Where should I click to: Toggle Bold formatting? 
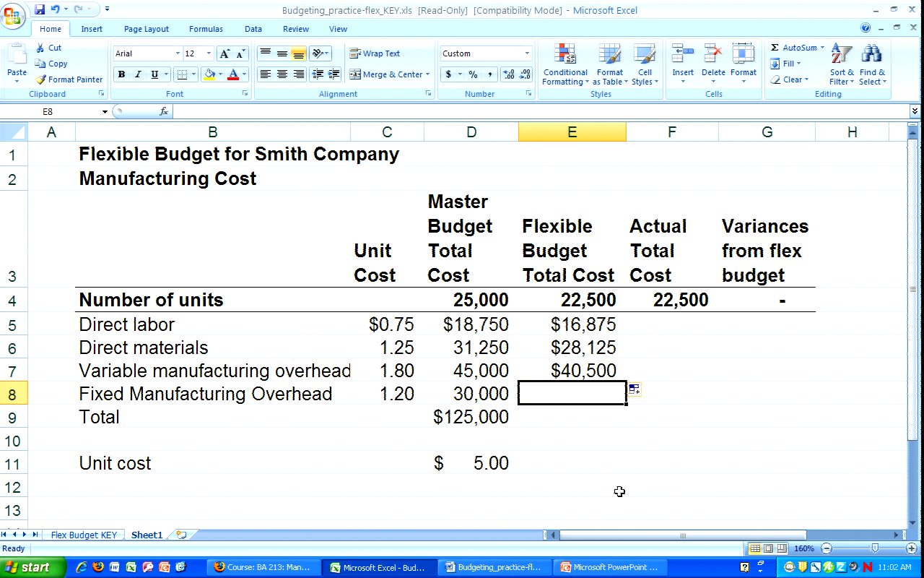pyautogui.click(x=121, y=74)
